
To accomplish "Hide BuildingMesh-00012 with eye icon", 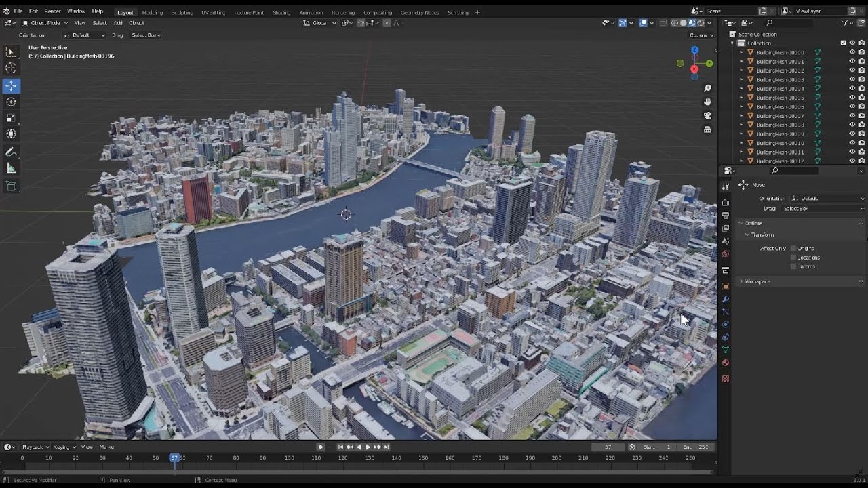I will [x=852, y=161].
